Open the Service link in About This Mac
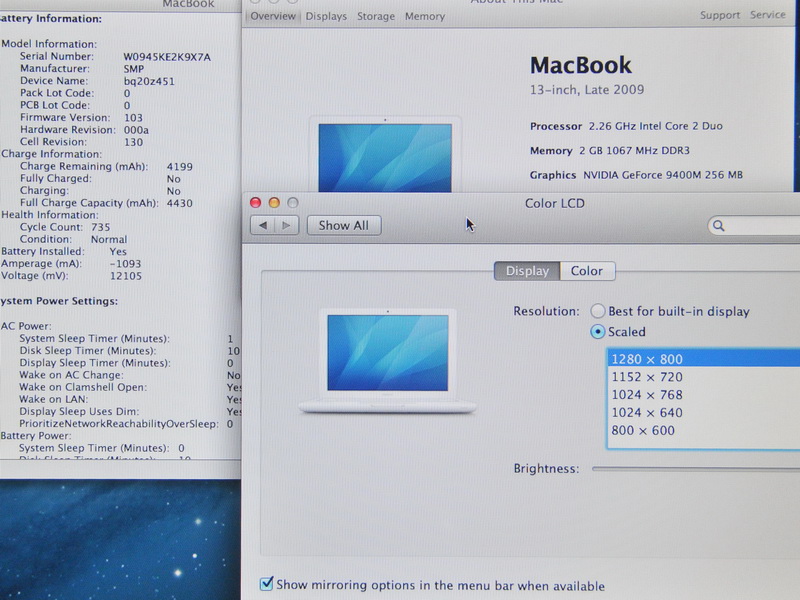The image size is (800, 600). point(768,15)
